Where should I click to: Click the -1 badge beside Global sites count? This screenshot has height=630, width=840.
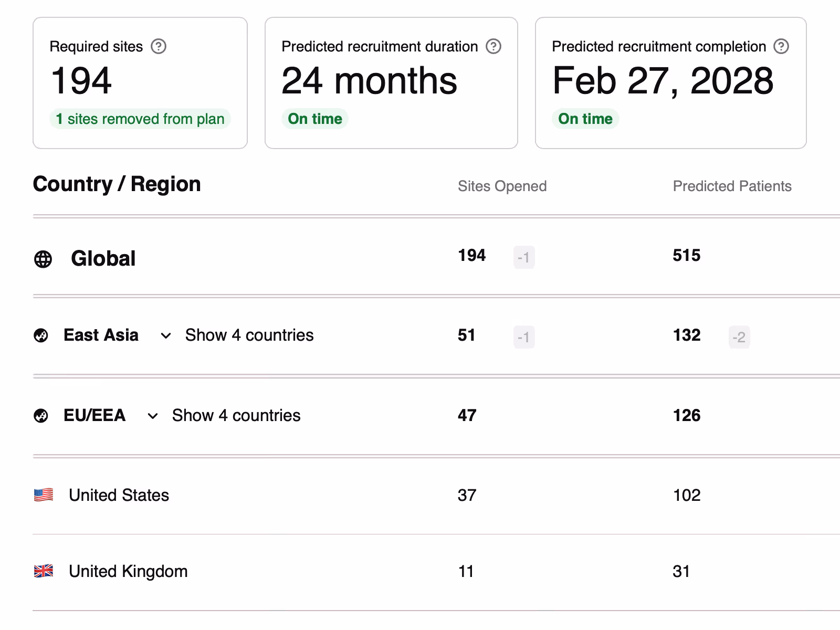(523, 257)
